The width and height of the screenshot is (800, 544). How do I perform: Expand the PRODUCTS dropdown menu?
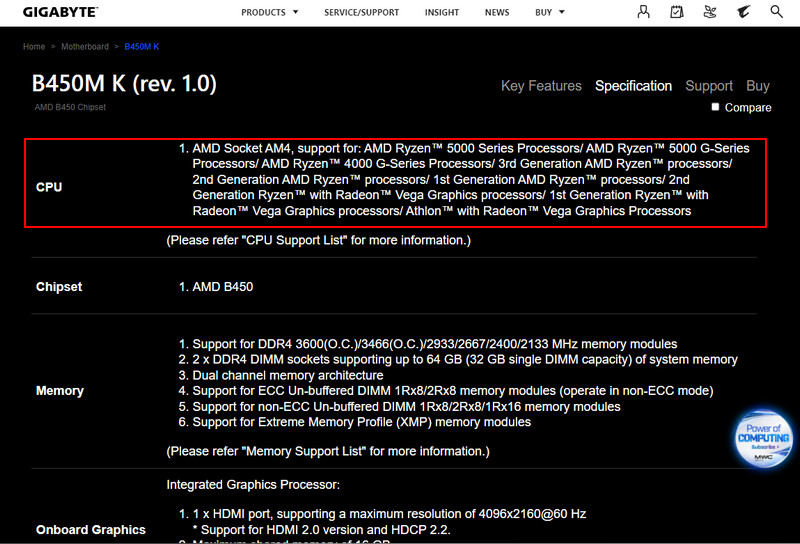pos(269,12)
